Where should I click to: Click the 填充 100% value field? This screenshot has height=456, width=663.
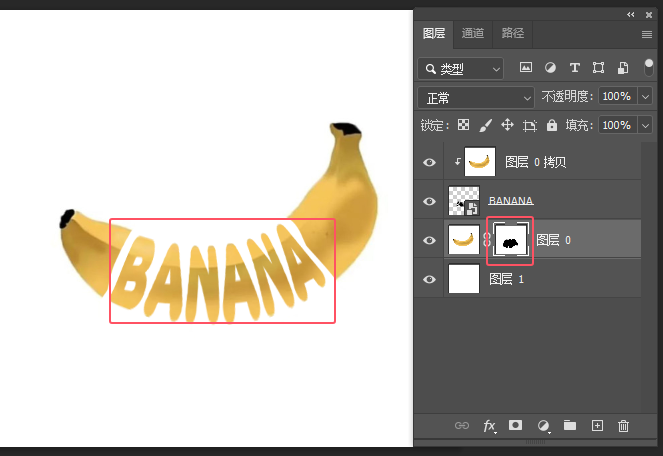618,125
